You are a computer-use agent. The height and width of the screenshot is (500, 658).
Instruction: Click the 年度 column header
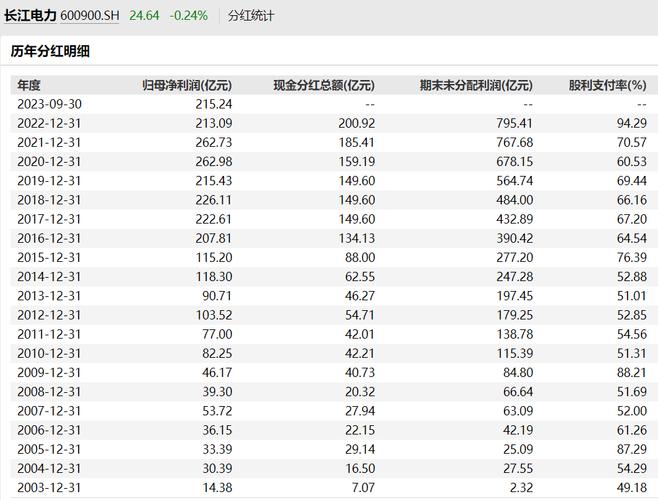[29, 85]
